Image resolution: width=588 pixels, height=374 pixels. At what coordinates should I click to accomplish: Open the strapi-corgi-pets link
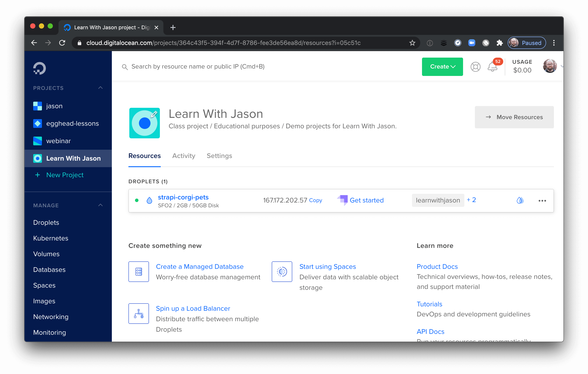(183, 197)
